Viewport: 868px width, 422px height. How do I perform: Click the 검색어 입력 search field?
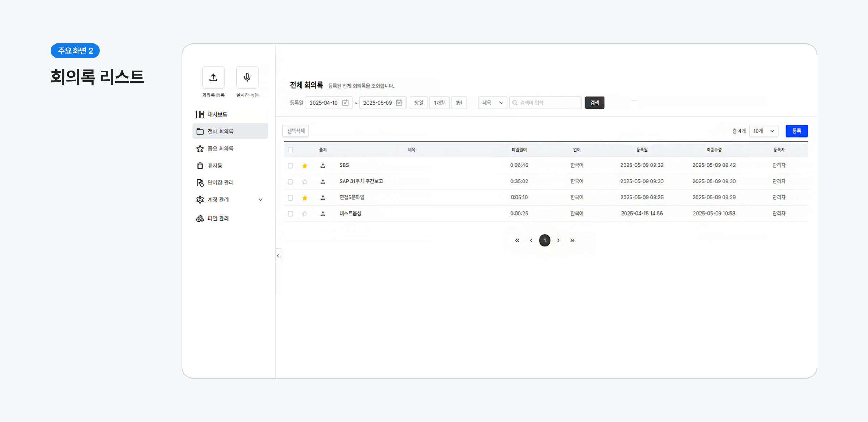(x=548, y=103)
